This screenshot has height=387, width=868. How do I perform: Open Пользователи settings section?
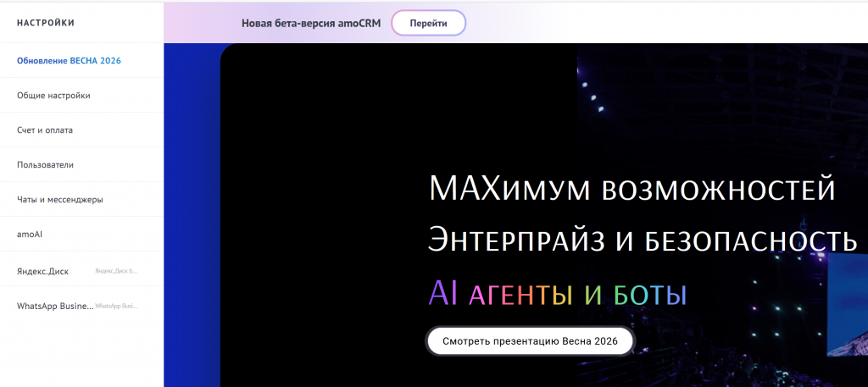(81, 165)
